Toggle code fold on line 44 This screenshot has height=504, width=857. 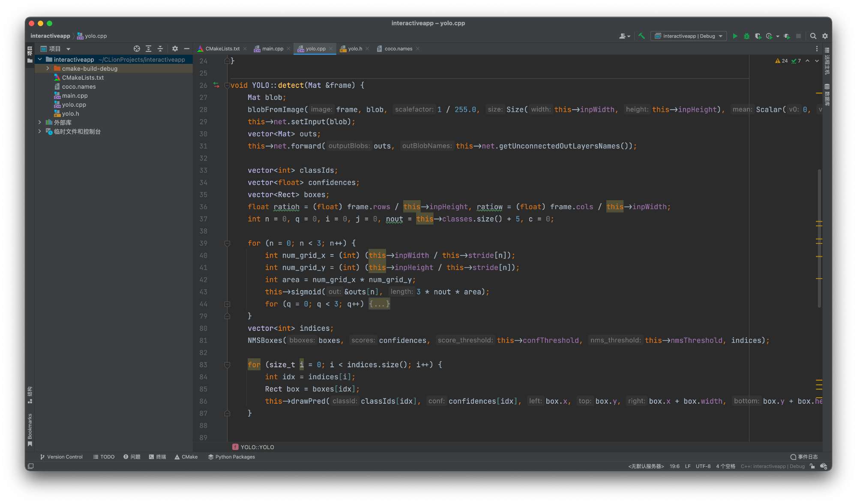(228, 304)
